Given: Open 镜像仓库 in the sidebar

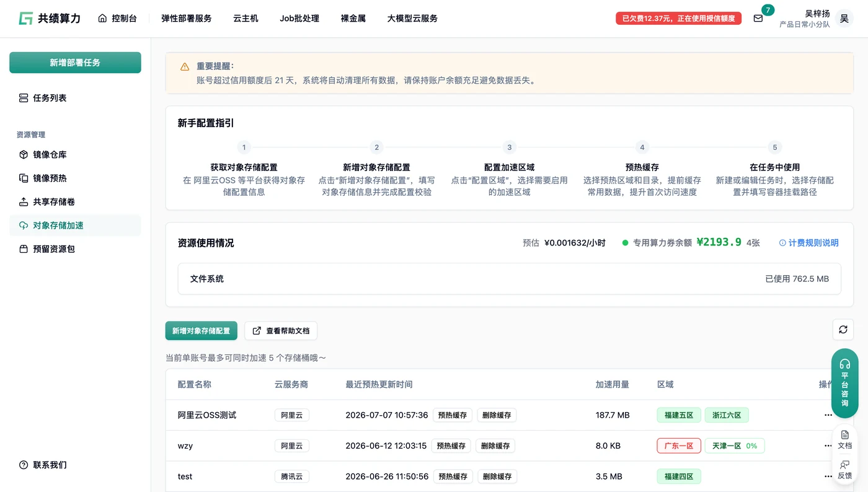Looking at the screenshot, I should 75,155.
